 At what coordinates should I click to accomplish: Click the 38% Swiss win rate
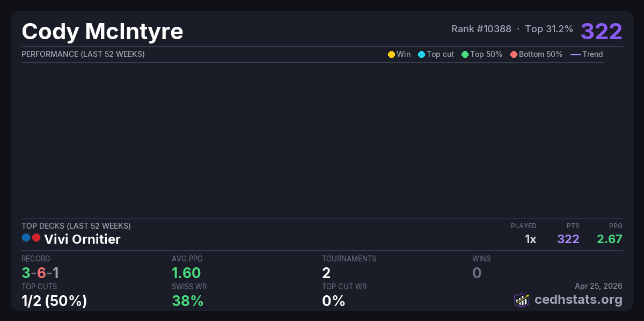187,301
